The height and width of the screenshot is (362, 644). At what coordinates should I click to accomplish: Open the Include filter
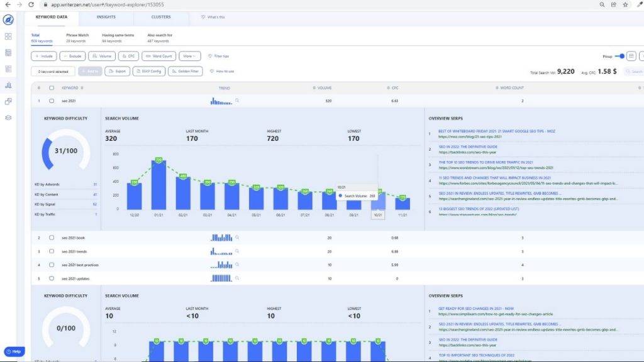tap(44, 56)
